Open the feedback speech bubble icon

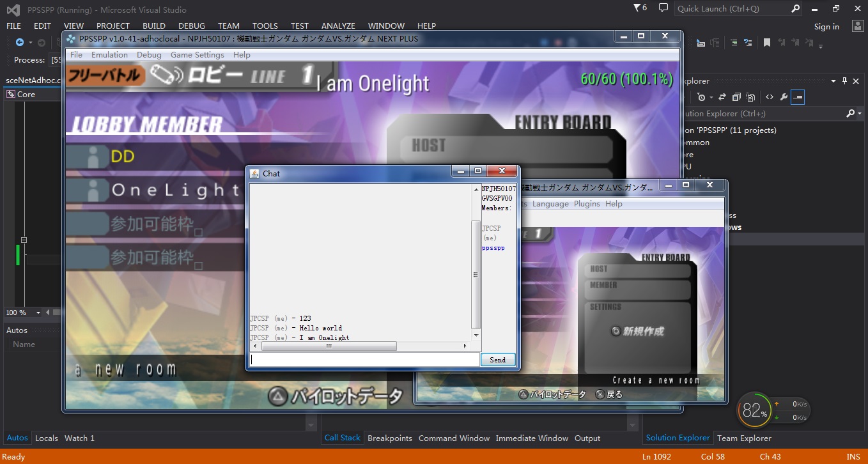click(663, 8)
